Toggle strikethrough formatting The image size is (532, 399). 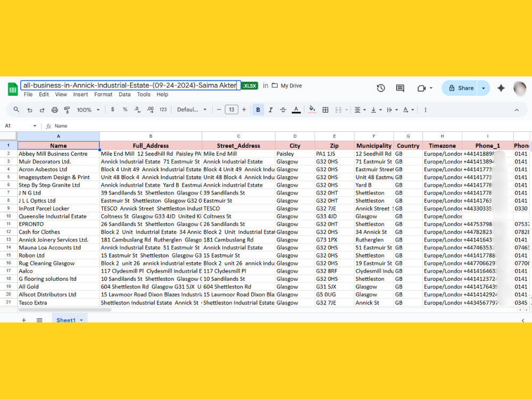click(x=283, y=110)
